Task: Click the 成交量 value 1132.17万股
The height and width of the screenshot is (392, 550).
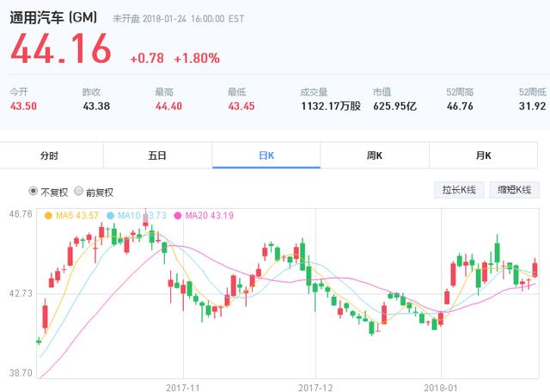Action: 331,106
